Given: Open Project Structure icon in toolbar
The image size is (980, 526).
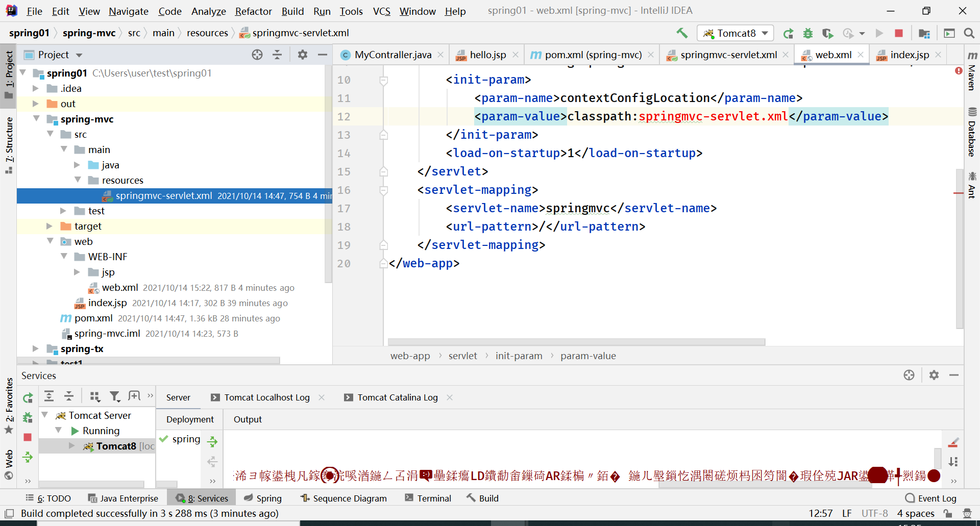Looking at the screenshot, I should [924, 33].
